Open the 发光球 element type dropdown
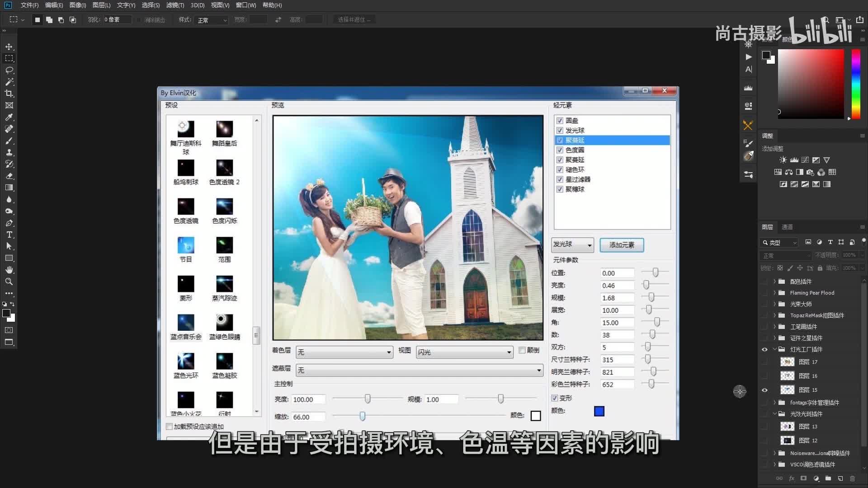Image resolution: width=868 pixels, height=488 pixels. [x=572, y=245]
